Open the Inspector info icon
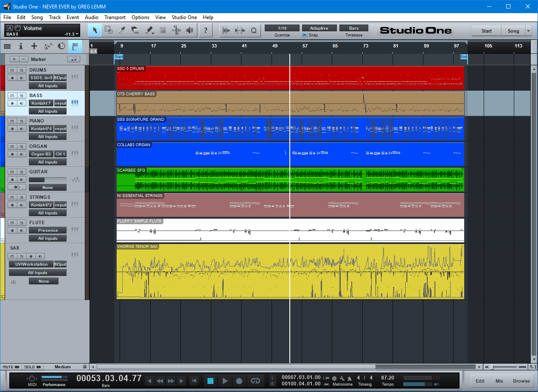Viewport: 538px width, 392px height. point(20,46)
